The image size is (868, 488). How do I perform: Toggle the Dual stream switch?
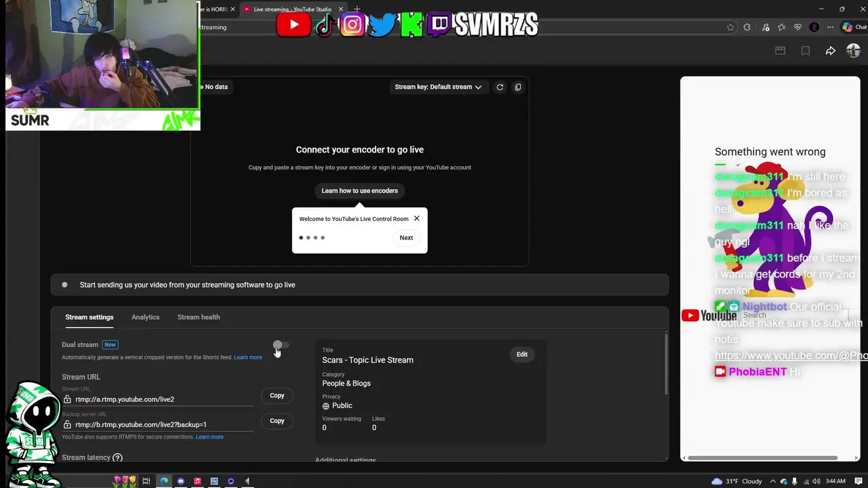281,345
